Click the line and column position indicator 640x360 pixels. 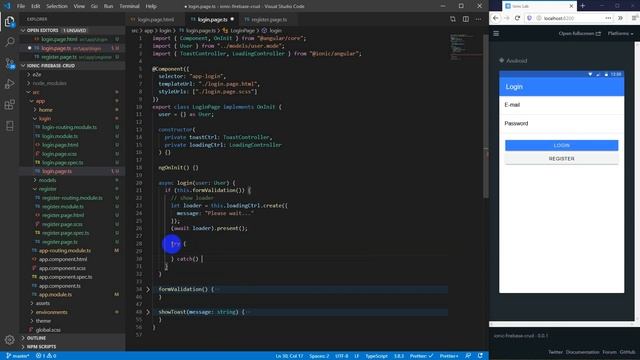[289, 356]
